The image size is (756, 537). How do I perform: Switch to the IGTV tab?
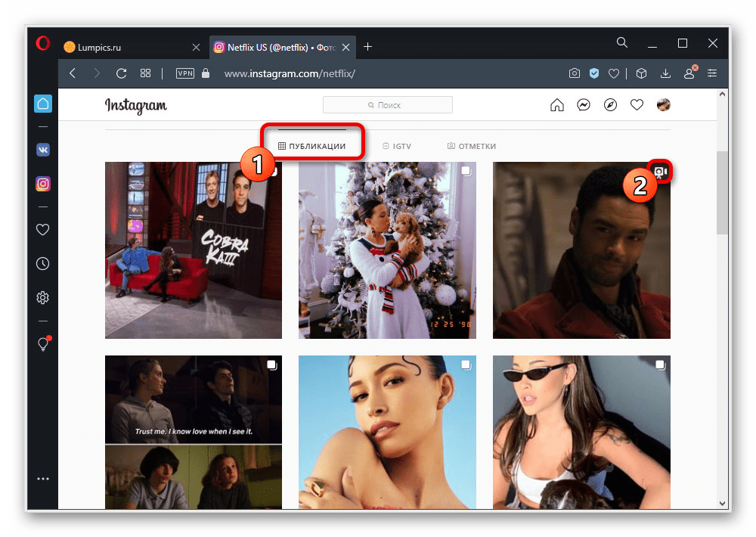pos(397,146)
